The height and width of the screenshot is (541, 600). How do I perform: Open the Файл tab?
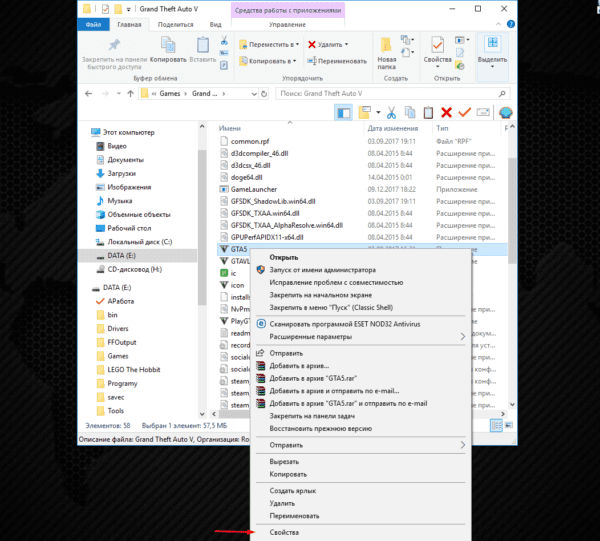tap(93, 24)
